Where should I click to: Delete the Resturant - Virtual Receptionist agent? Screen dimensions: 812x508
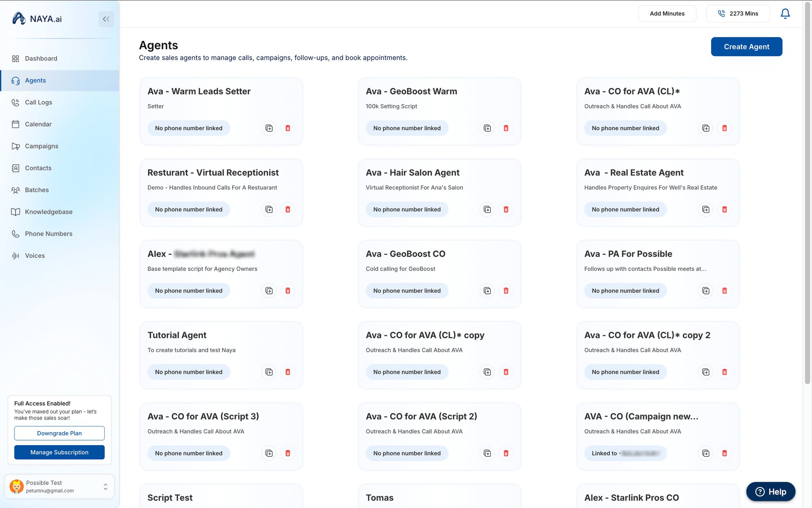pos(288,210)
